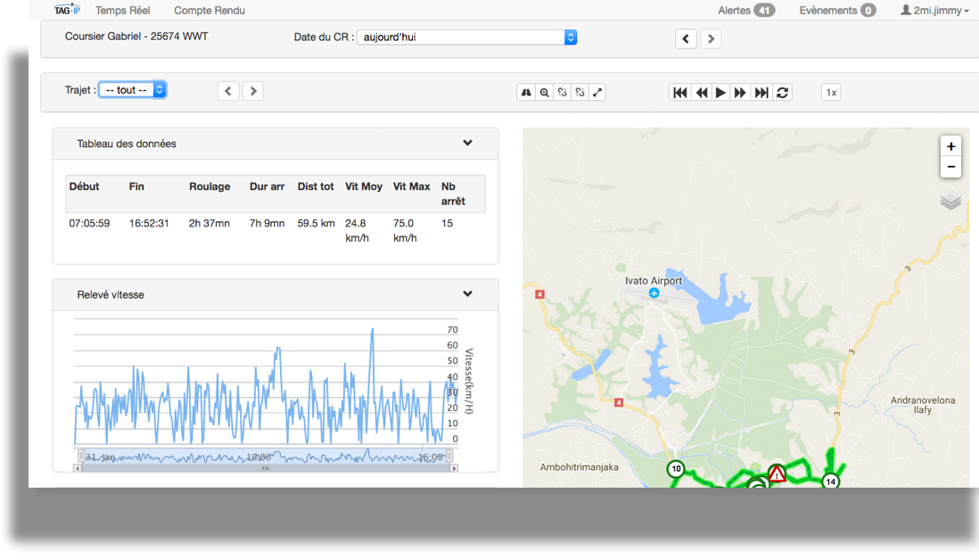The image size is (979, 560).
Task: Select the next trajet arrow
Action: pos(253,91)
